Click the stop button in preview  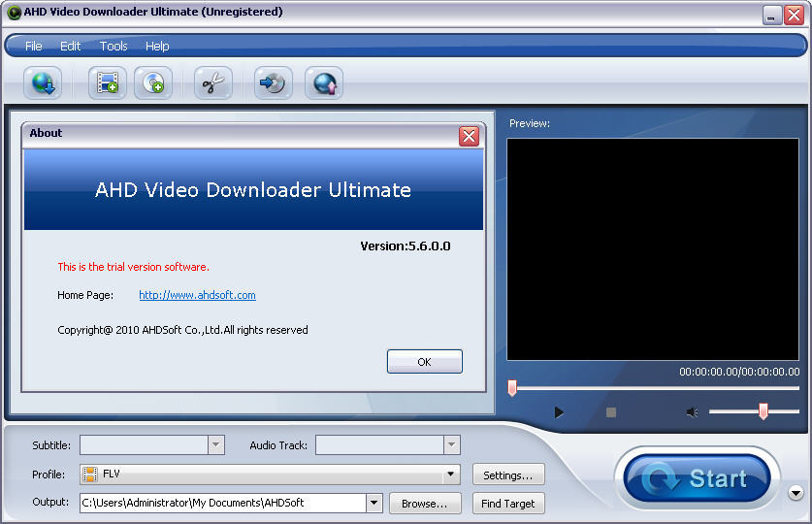pyautogui.click(x=611, y=412)
